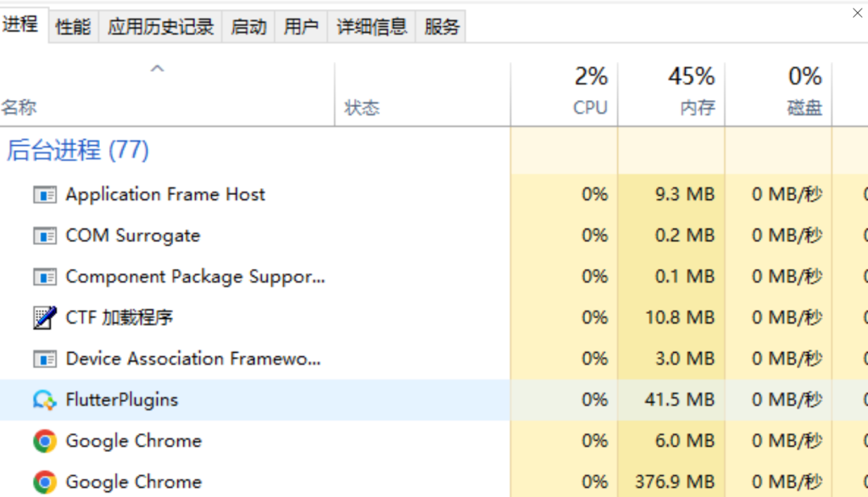Viewport: 868px width, 497px height.
Task: Go to the 启动 tab
Action: (x=248, y=26)
